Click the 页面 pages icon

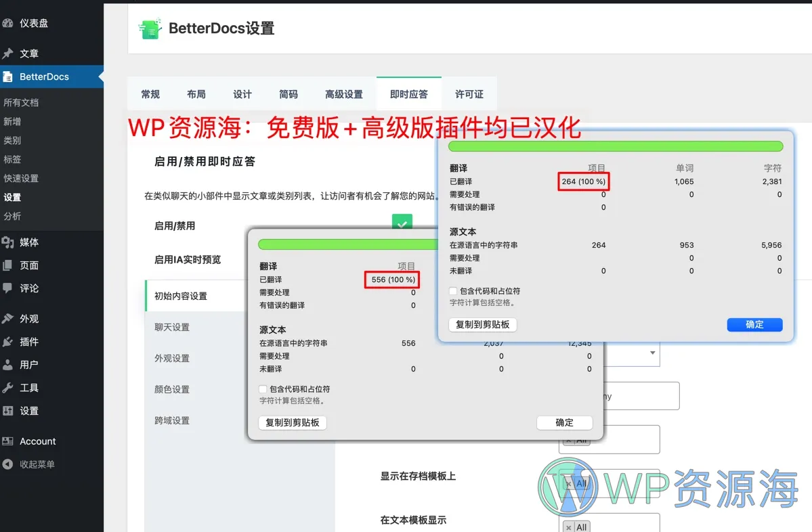[x=7, y=265]
